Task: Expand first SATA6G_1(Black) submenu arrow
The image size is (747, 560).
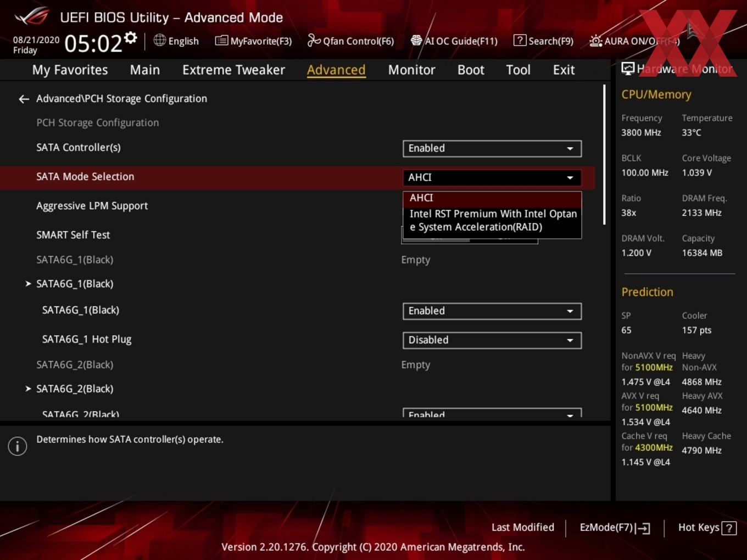Action: click(x=28, y=284)
